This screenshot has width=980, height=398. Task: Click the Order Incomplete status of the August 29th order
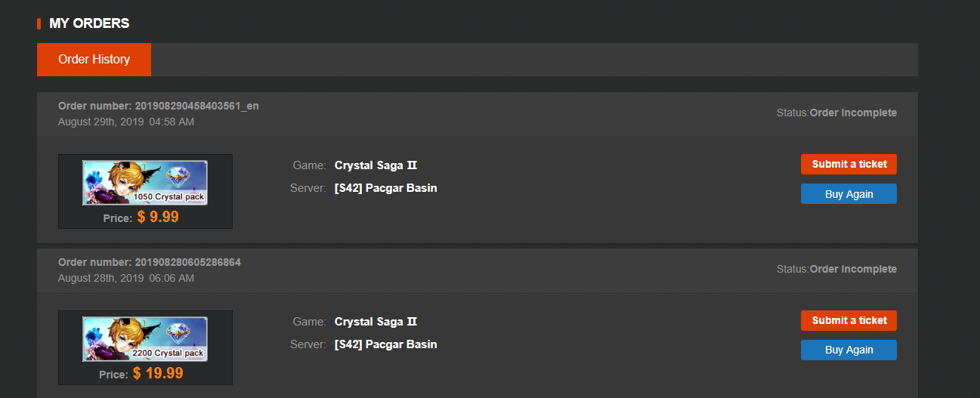coord(853,113)
